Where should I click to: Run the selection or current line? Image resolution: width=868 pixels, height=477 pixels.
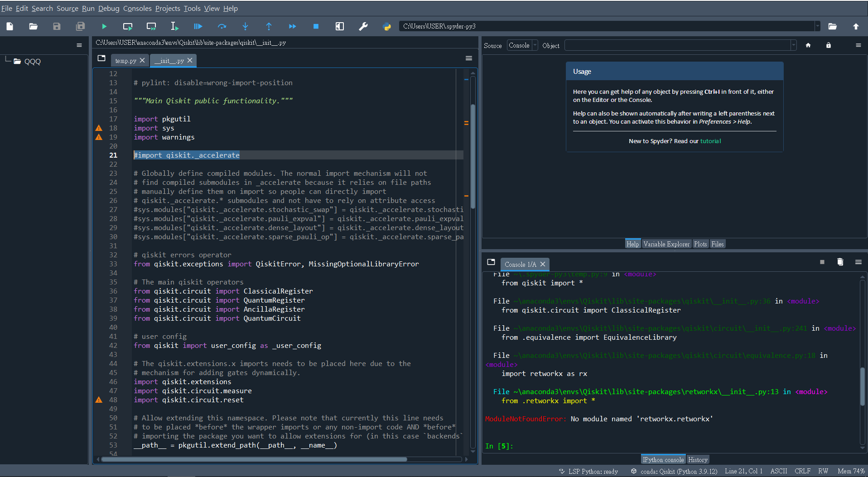pos(174,26)
